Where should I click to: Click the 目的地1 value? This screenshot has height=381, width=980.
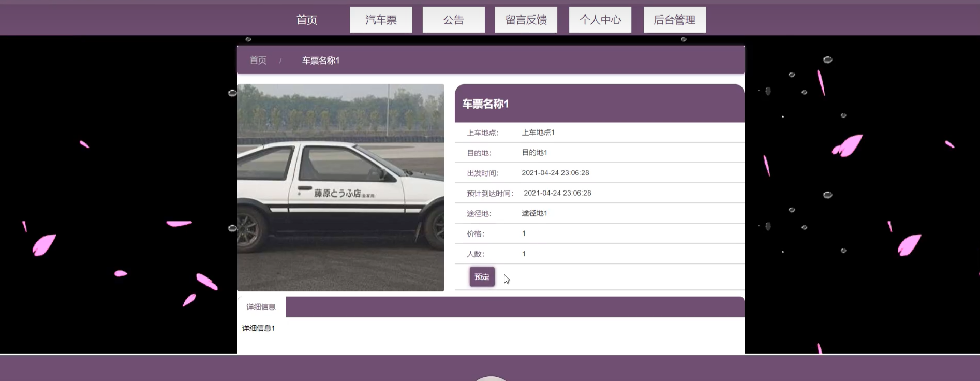[x=534, y=153]
